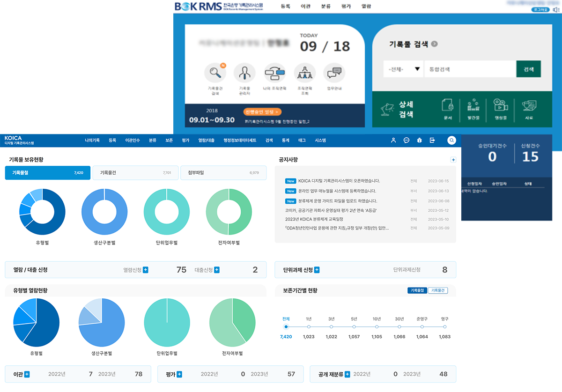Click the arrow icon next to 기록물 검색
The image size is (562, 392).
(435, 44)
